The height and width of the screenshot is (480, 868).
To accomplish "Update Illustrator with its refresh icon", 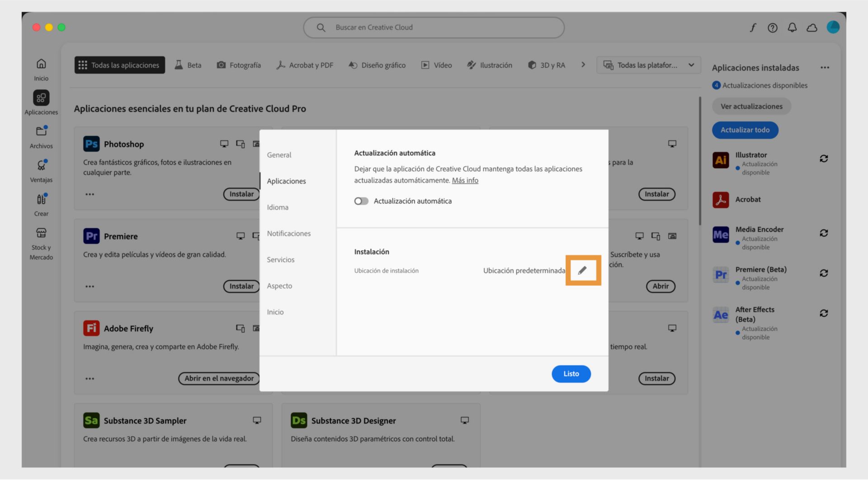I will 824,159.
